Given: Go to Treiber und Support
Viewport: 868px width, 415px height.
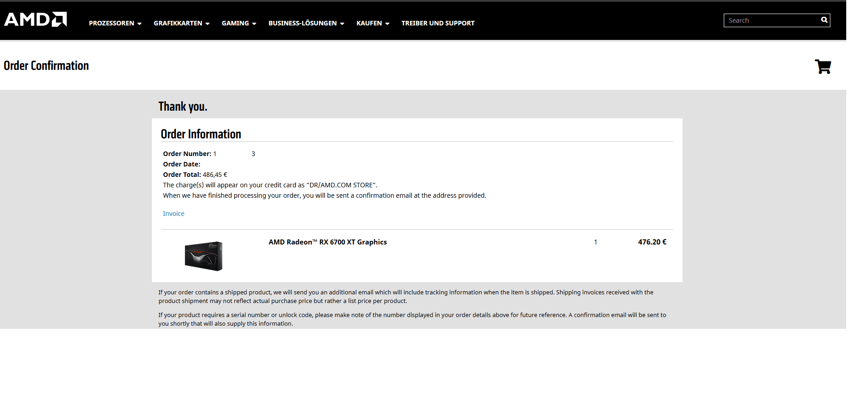Looking at the screenshot, I should pyautogui.click(x=438, y=23).
